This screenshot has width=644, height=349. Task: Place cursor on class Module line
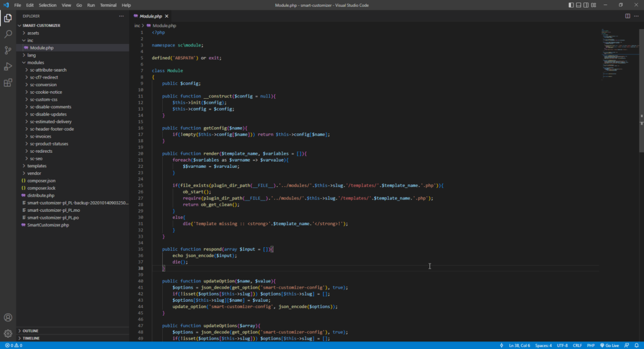167,70
